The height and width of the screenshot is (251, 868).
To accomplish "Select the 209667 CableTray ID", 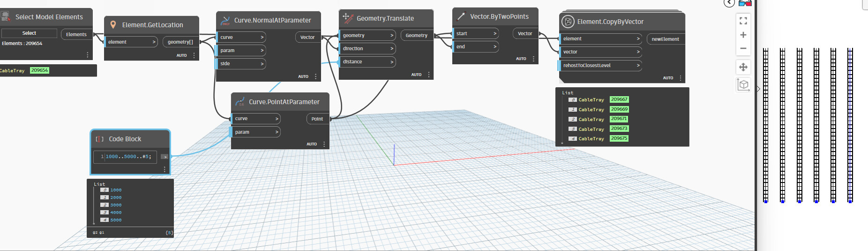I will (619, 99).
